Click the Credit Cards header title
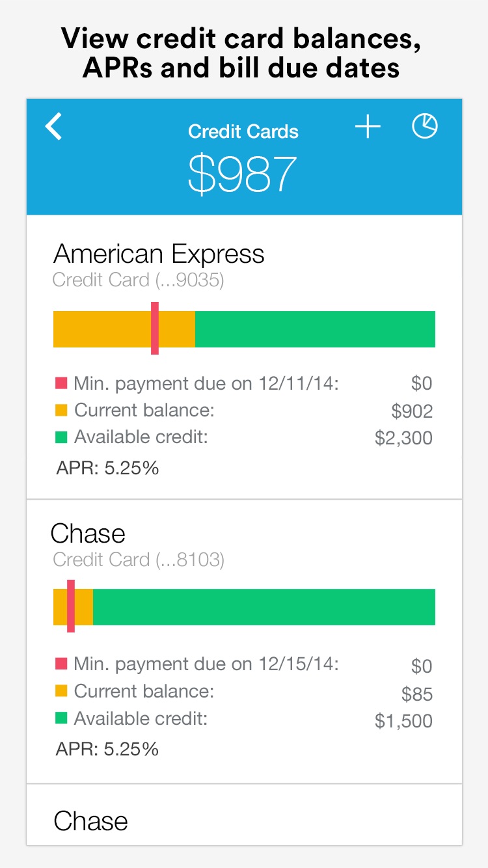This screenshot has width=488, height=868. (243, 131)
